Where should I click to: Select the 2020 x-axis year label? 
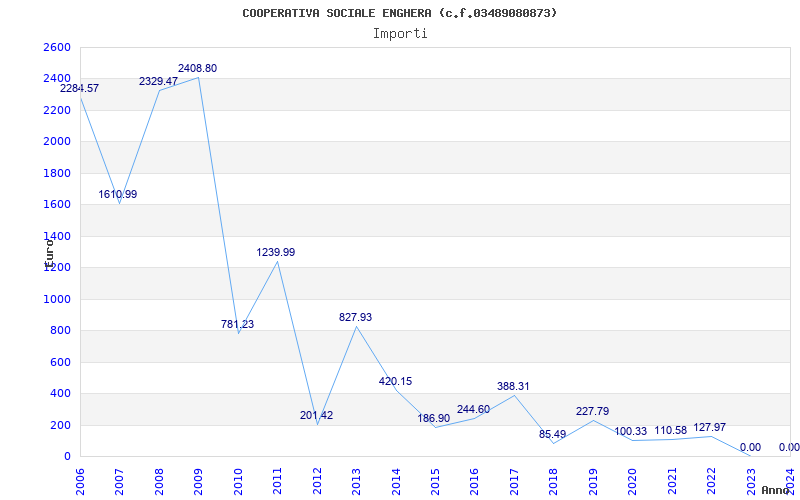click(633, 482)
